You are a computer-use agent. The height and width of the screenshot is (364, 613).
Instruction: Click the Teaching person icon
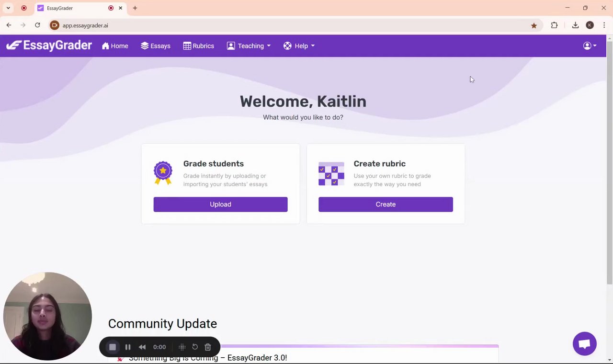coord(231,46)
